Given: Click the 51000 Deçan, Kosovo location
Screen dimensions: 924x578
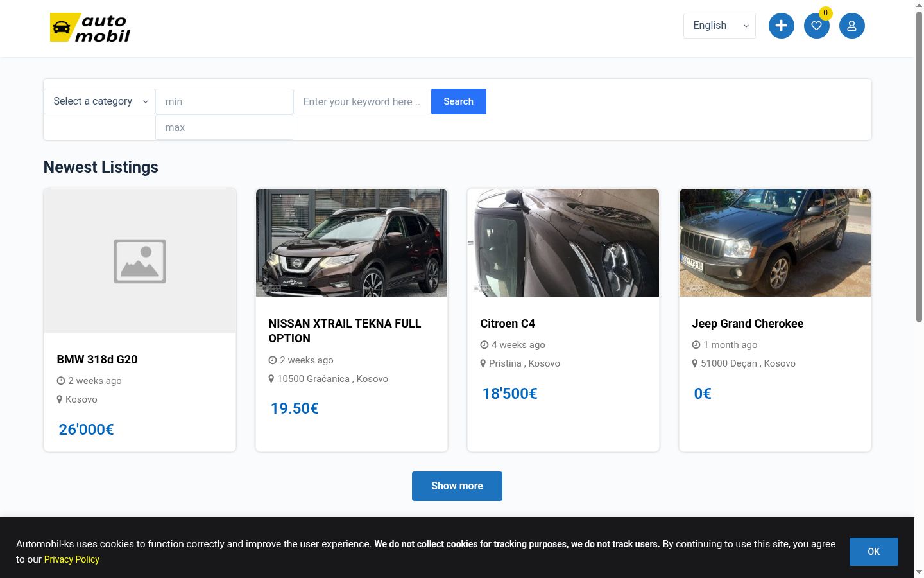Looking at the screenshot, I should pyautogui.click(x=748, y=363).
